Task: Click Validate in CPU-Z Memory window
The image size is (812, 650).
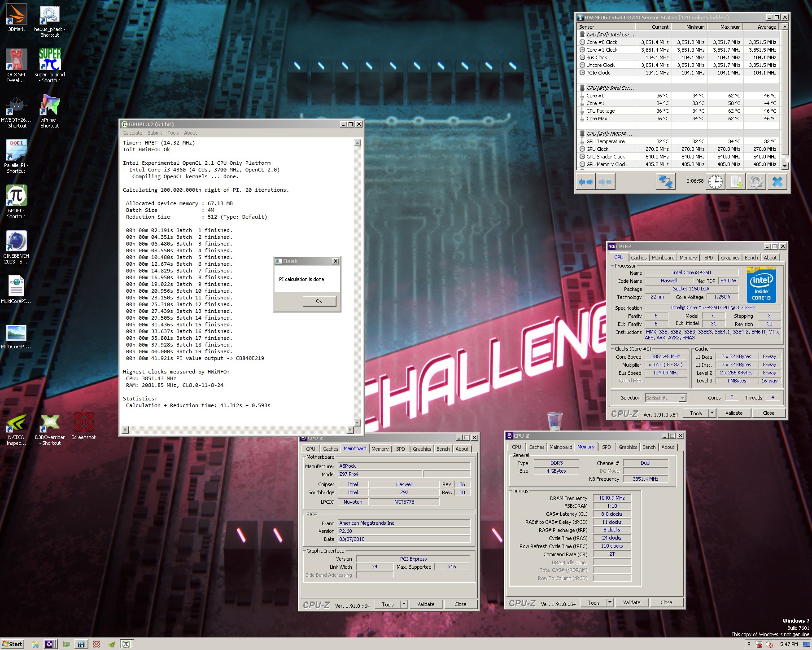Action: click(631, 602)
